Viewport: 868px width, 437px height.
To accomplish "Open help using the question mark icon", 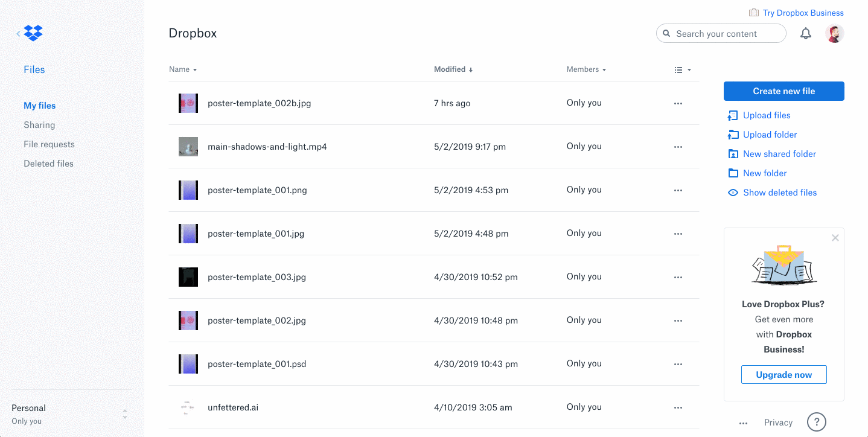I will pos(816,422).
